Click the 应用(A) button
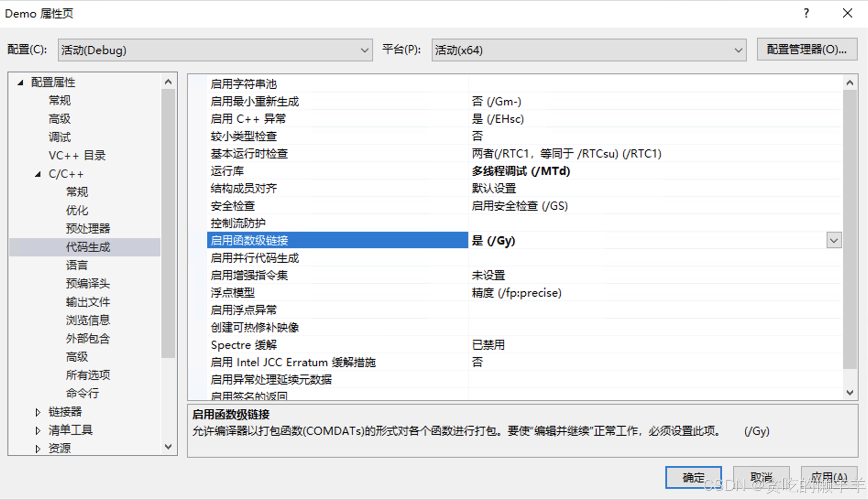Viewport: 868px width, 500px height. tap(829, 477)
